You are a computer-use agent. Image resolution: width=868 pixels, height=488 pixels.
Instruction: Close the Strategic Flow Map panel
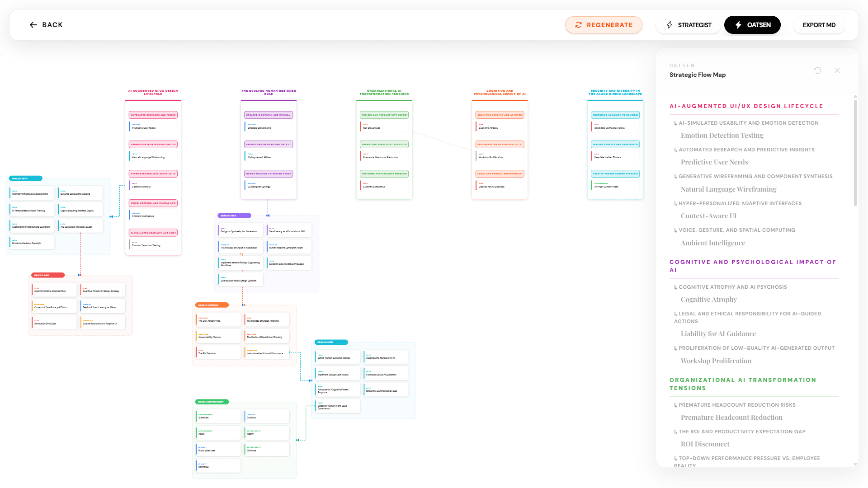point(837,70)
